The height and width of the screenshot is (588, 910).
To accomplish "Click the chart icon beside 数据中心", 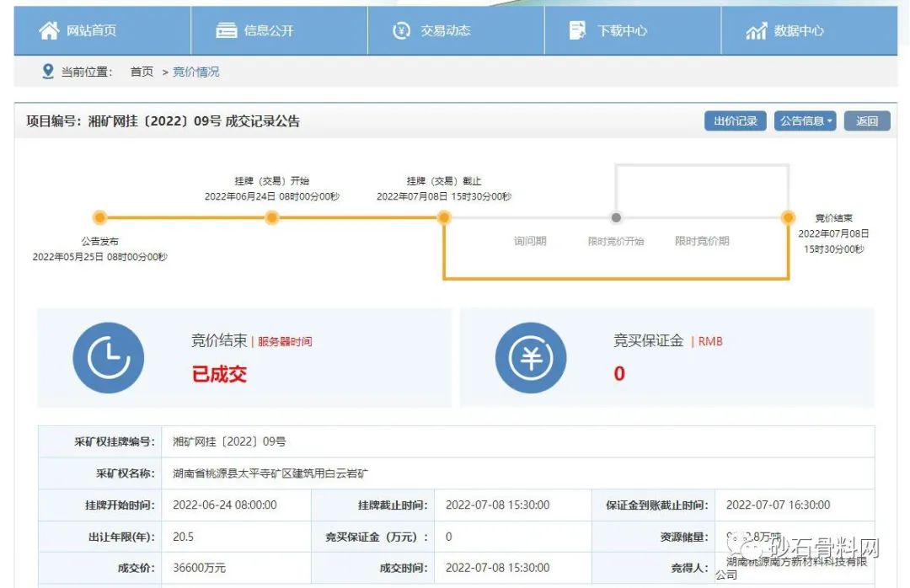I will (x=756, y=31).
